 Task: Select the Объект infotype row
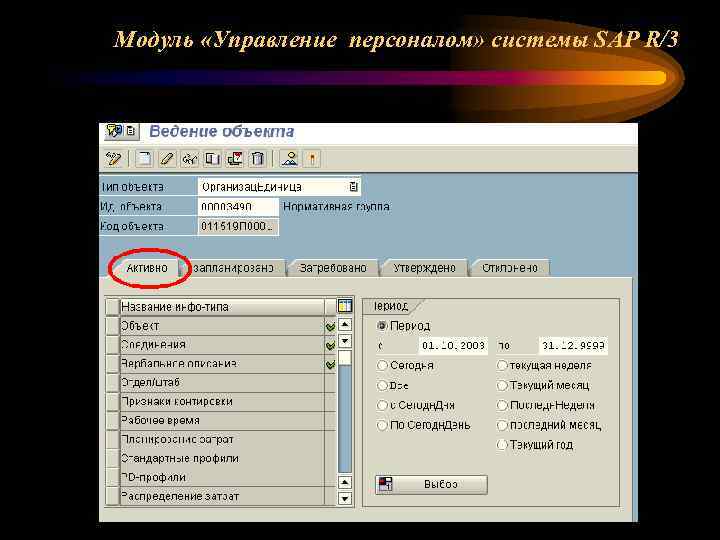click(x=222, y=326)
